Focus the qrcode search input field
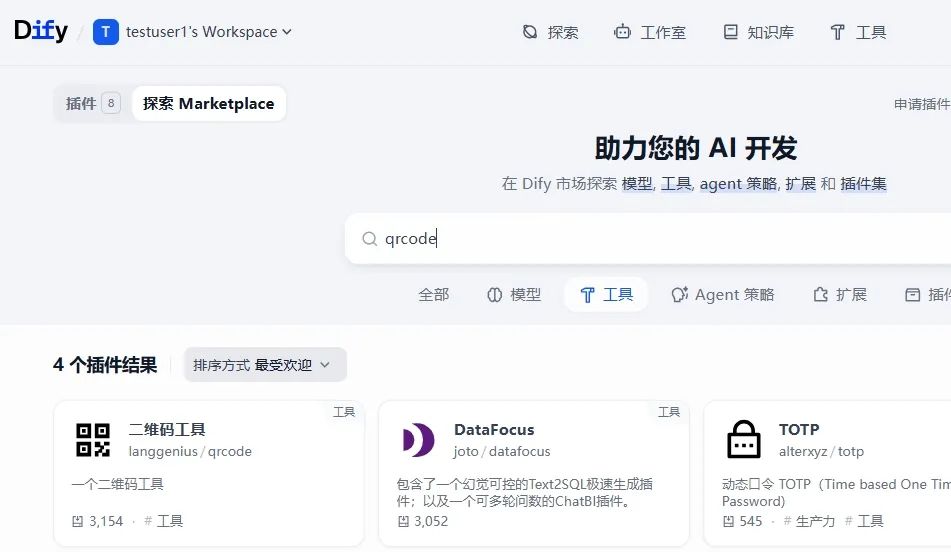This screenshot has height=552, width=951. (x=648, y=238)
